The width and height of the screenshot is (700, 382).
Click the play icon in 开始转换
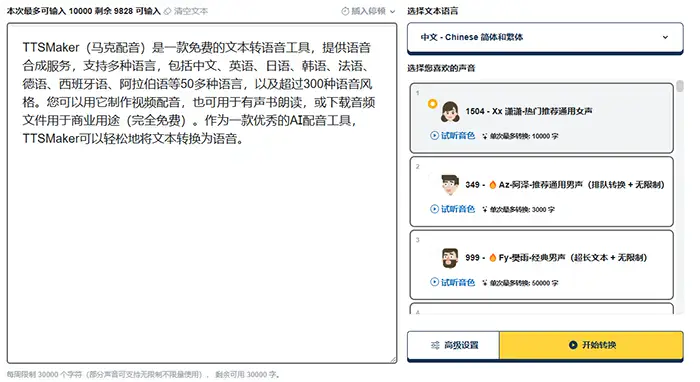click(573, 345)
